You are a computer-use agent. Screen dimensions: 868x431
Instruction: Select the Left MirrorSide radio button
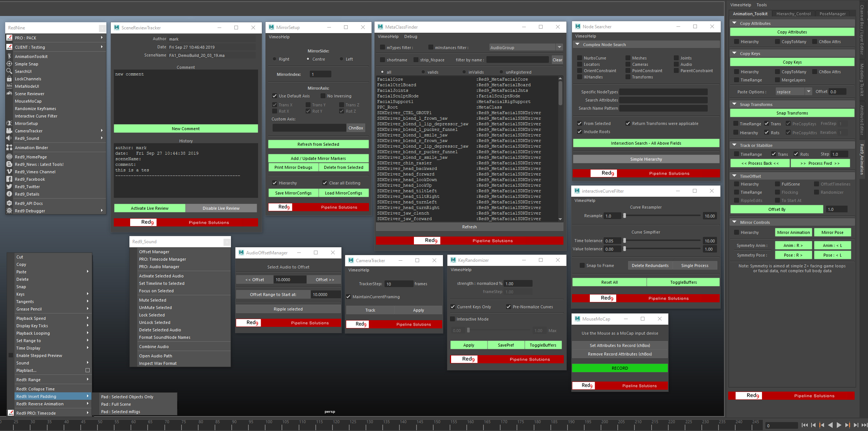[341, 59]
